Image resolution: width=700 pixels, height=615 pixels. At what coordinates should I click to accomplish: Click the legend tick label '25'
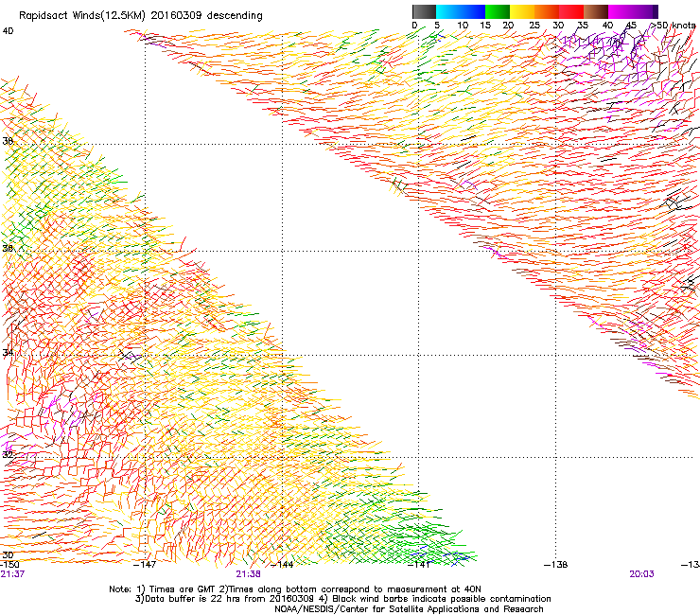coord(534,26)
